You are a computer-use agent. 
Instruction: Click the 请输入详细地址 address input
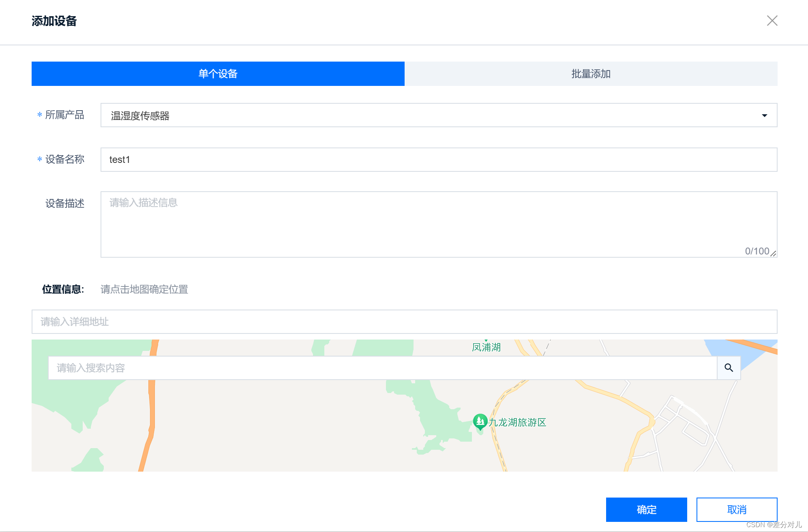(x=404, y=322)
